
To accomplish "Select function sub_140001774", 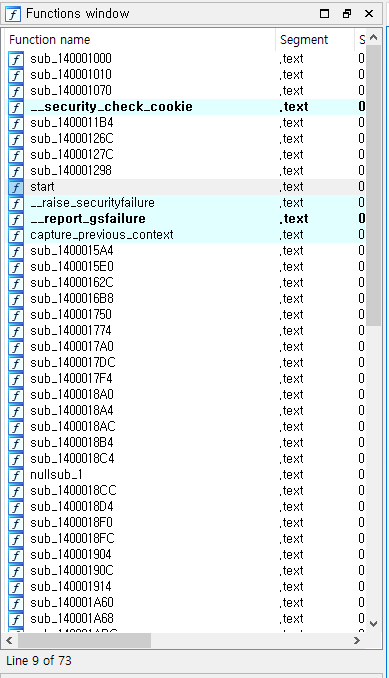I will click(x=71, y=331).
